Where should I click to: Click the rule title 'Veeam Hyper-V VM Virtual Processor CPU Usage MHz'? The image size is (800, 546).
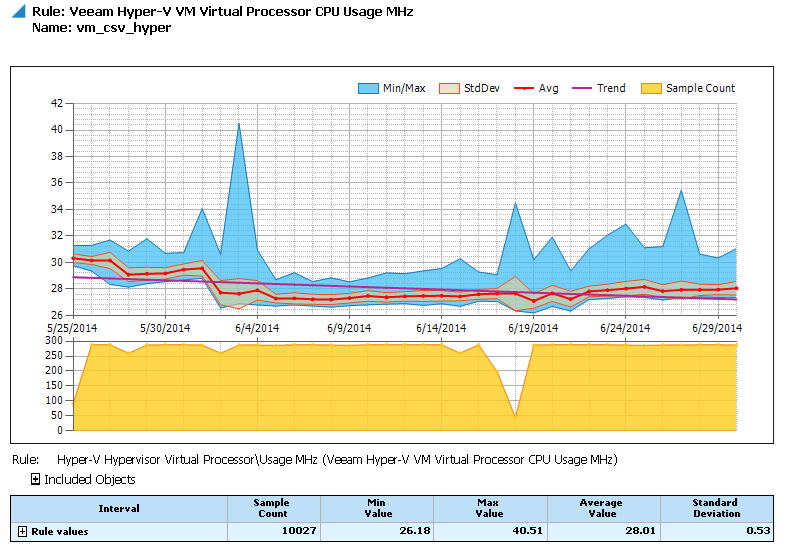[x=241, y=11]
